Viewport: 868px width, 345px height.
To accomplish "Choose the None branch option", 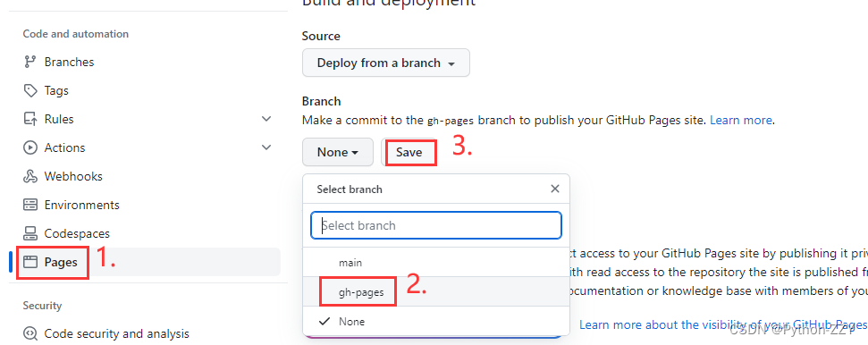I will [x=436, y=321].
